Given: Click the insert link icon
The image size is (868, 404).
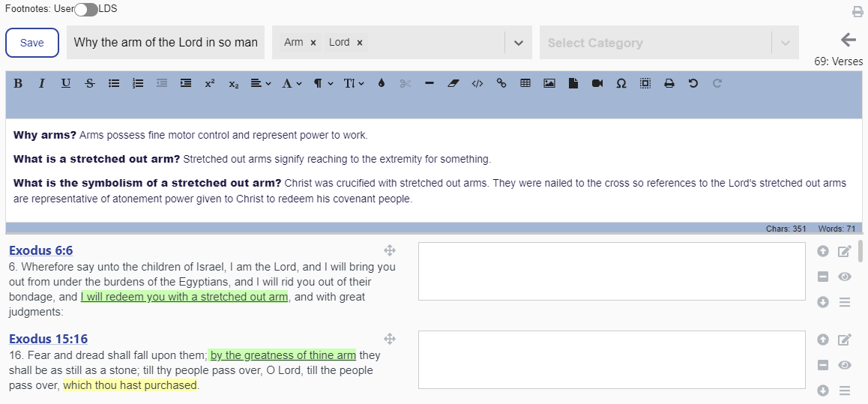Looking at the screenshot, I should click(x=501, y=84).
